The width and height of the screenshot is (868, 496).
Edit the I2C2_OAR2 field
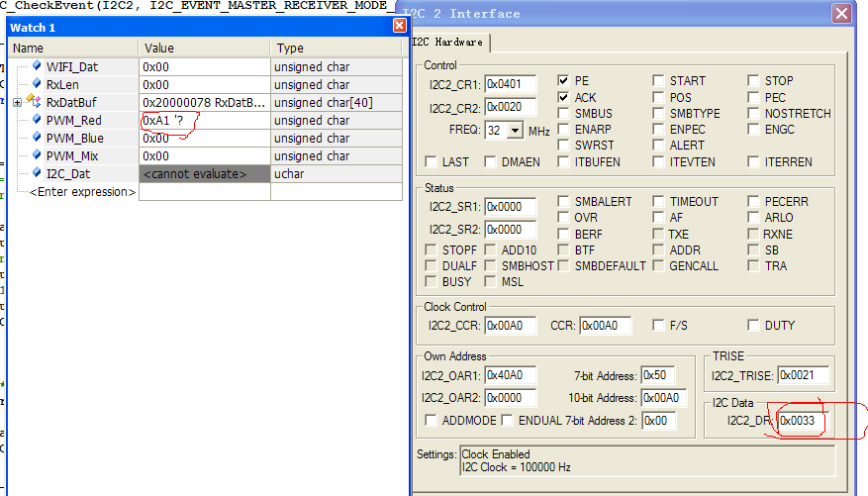pyautogui.click(x=511, y=398)
